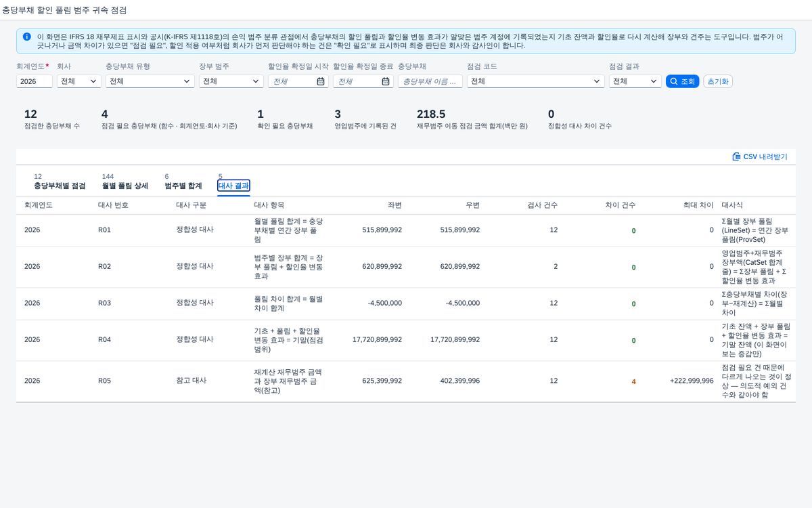Click the 점검 필요 충당부채 summary label

click(x=169, y=126)
